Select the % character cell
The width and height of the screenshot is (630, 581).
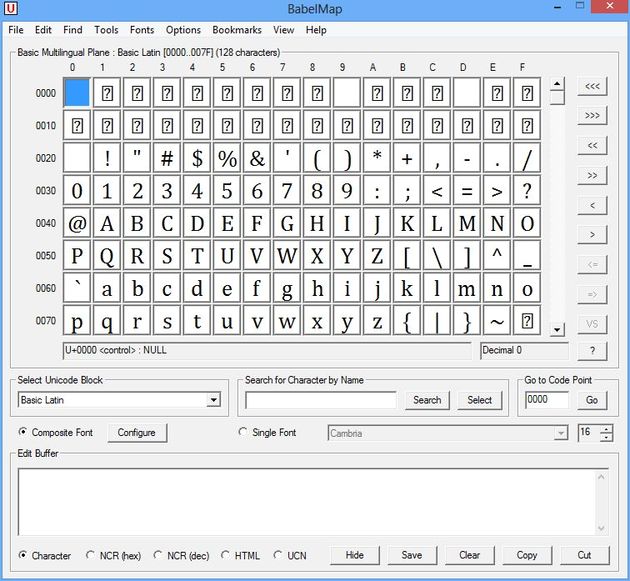click(x=227, y=158)
